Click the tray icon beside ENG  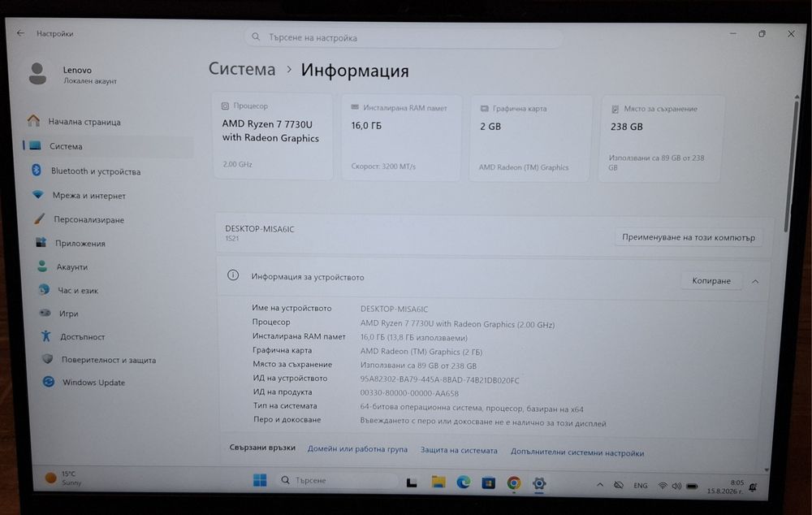click(x=618, y=486)
